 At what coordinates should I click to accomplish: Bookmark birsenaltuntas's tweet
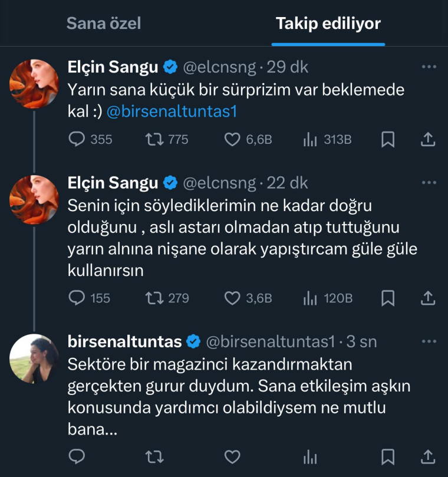[387, 456]
